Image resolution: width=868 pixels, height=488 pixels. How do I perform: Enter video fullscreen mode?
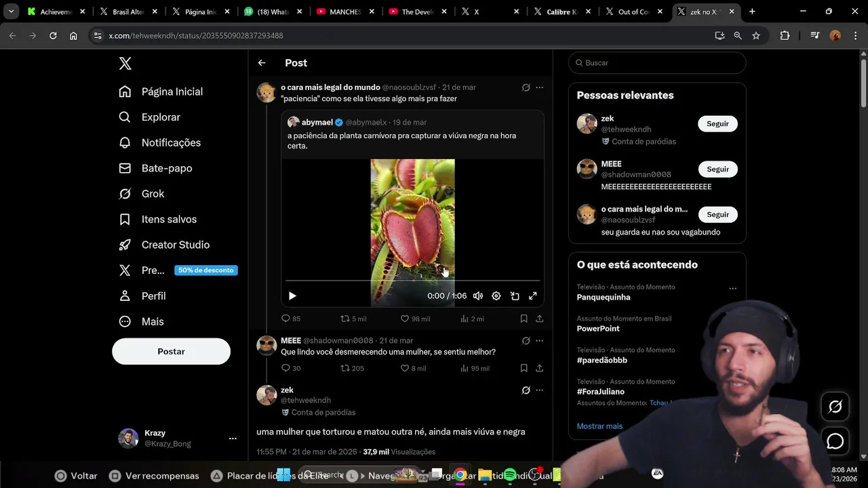(533, 296)
